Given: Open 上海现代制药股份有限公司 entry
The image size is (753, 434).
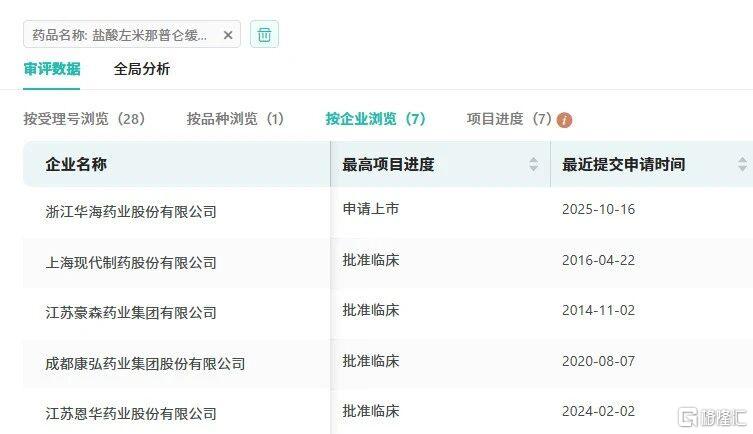Looking at the screenshot, I should tap(131, 262).
